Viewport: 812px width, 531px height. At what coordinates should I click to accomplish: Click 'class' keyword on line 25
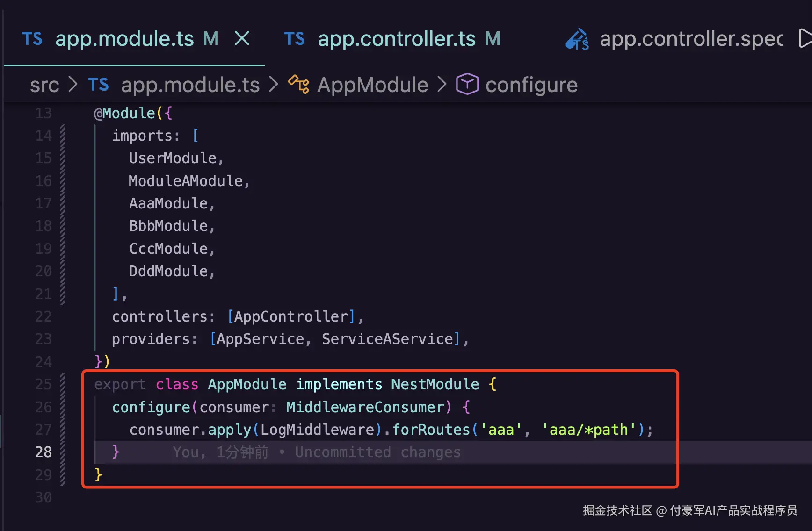click(177, 384)
